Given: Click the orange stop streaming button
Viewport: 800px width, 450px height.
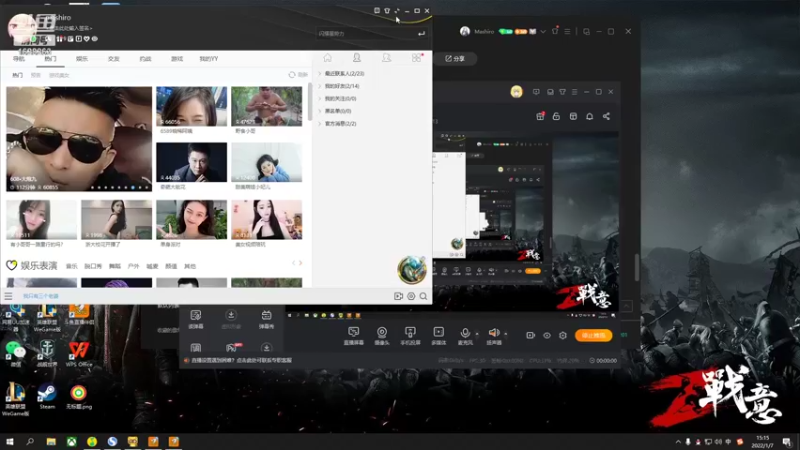Looking at the screenshot, I should [x=593, y=335].
